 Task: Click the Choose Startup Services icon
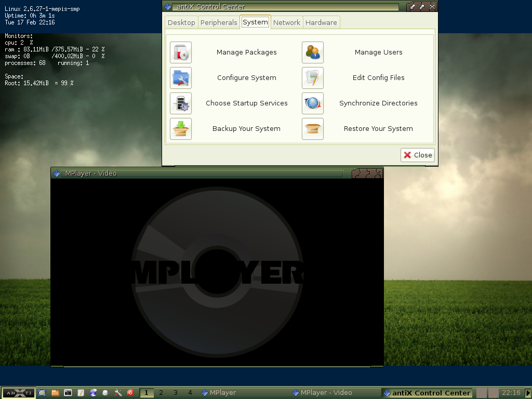coord(181,103)
